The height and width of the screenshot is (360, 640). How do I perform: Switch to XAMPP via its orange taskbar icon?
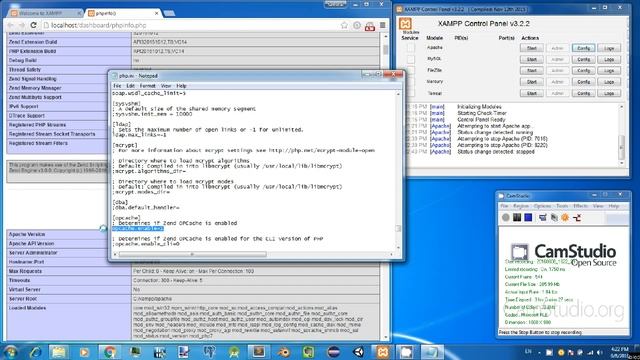[383, 352]
